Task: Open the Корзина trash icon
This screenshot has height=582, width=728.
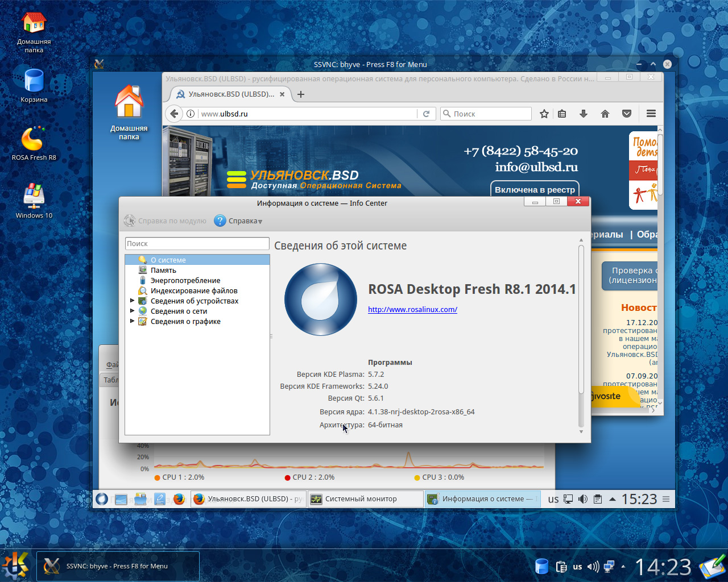Action: [34, 86]
